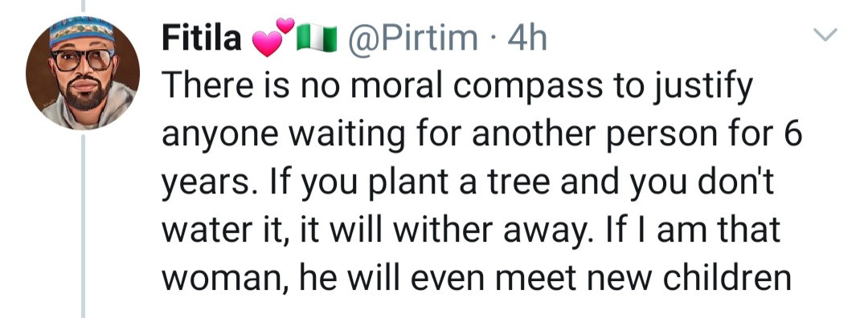Click the line "water it, it will wither away"
This screenshot has width=868, height=318.
(x=471, y=230)
